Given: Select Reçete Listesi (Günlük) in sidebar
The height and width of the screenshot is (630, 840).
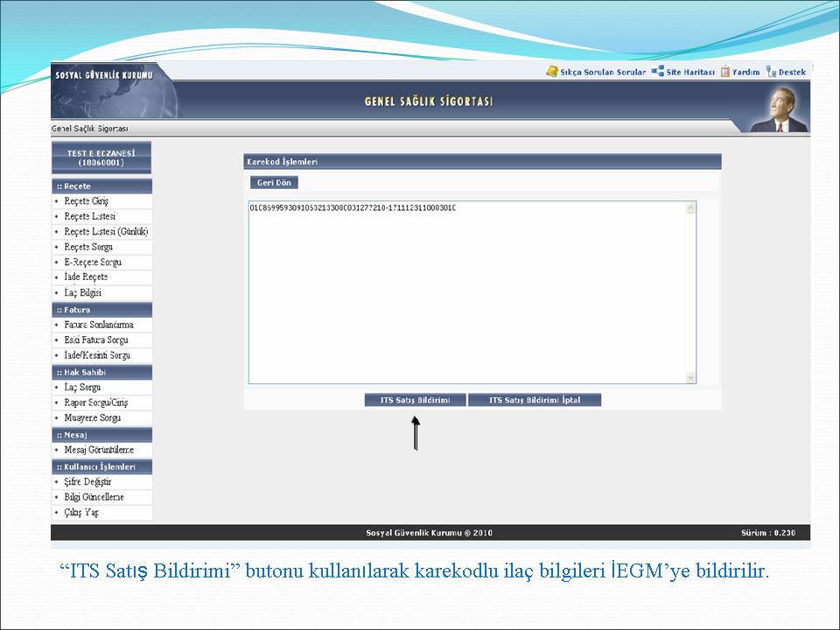Looking at the screenshot, I should (106, 232).
